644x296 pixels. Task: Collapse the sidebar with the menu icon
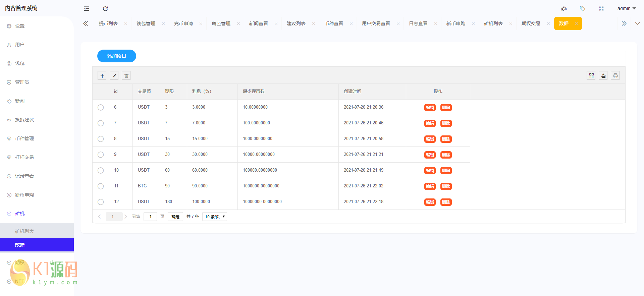pyautogui.click(x=87, y=9)
